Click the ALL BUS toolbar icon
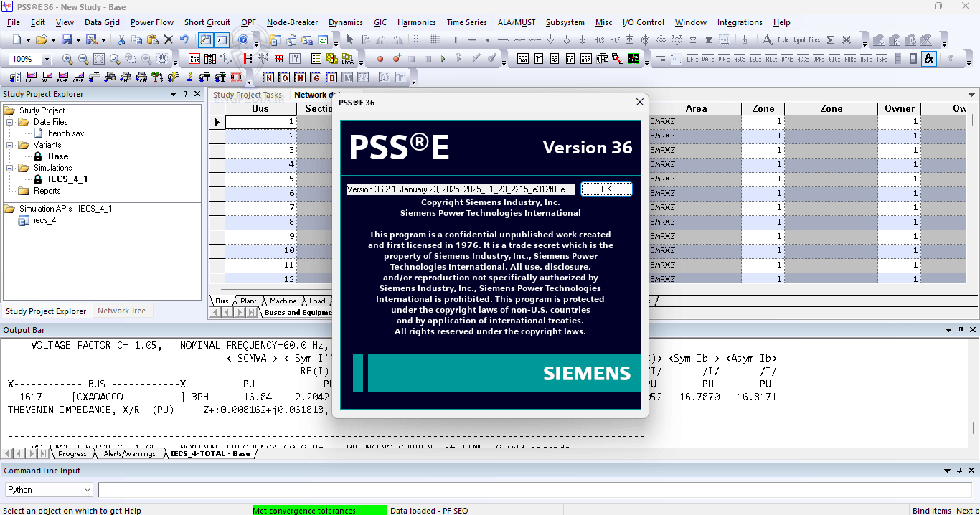980x515 pixels. 194,59
